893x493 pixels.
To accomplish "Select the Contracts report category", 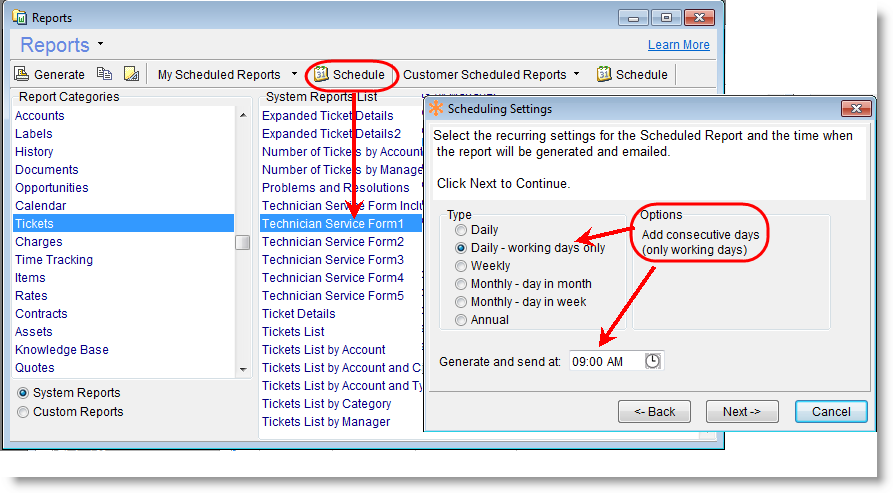I will (x=41, y=314).
